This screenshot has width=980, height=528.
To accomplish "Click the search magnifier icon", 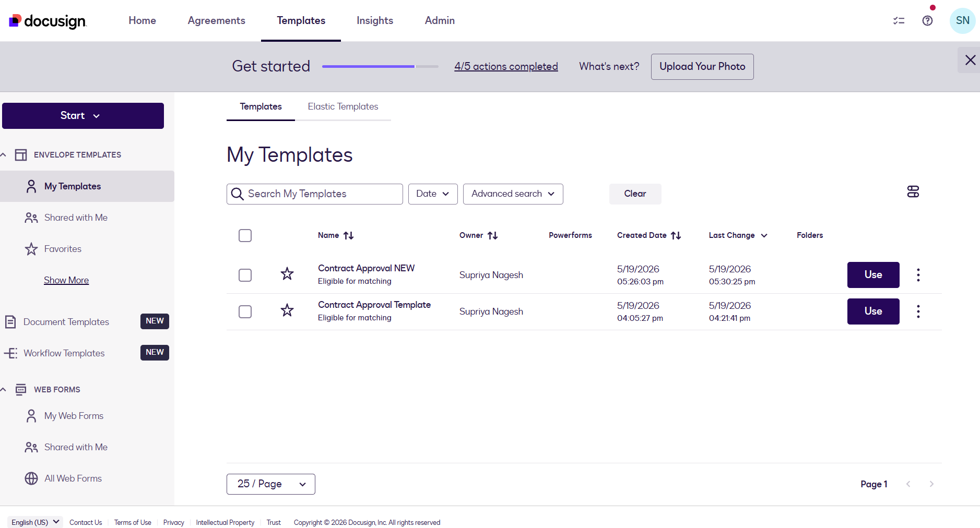I will coord(237,194).
